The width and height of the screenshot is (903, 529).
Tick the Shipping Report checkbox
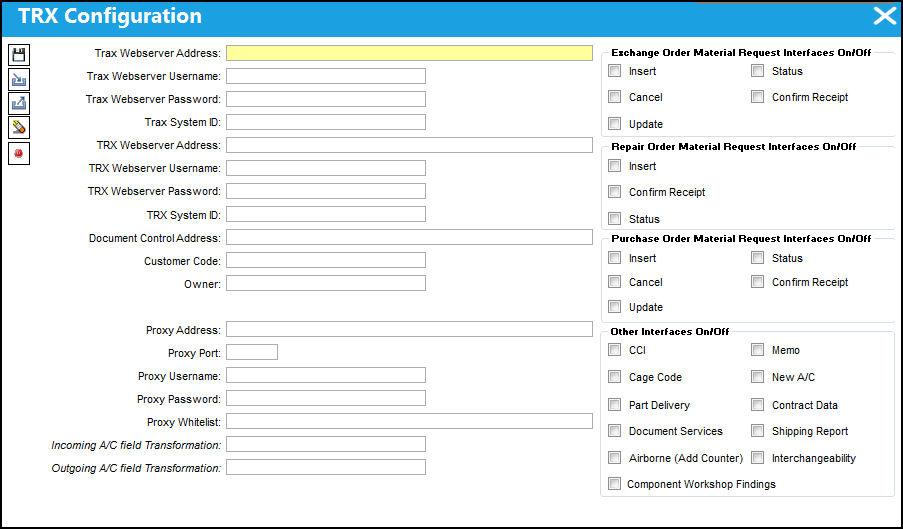pos(758,431)
